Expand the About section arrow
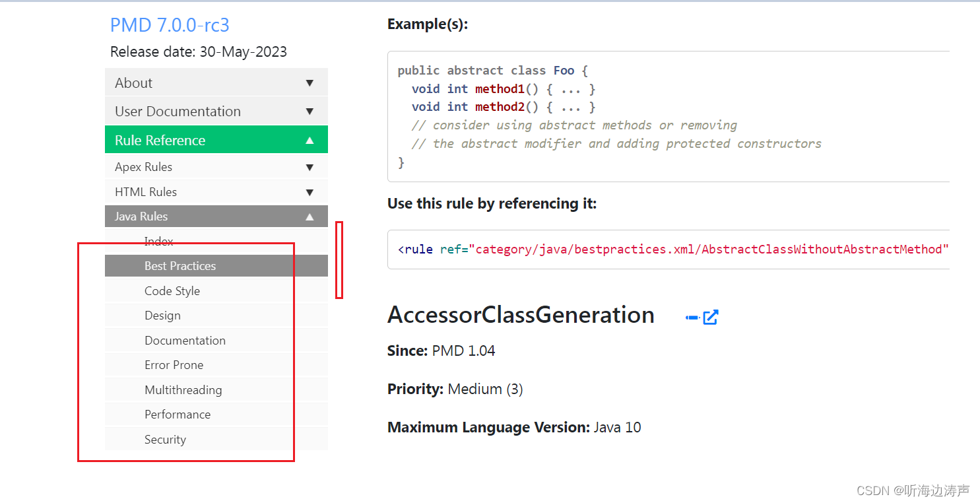 310,83
